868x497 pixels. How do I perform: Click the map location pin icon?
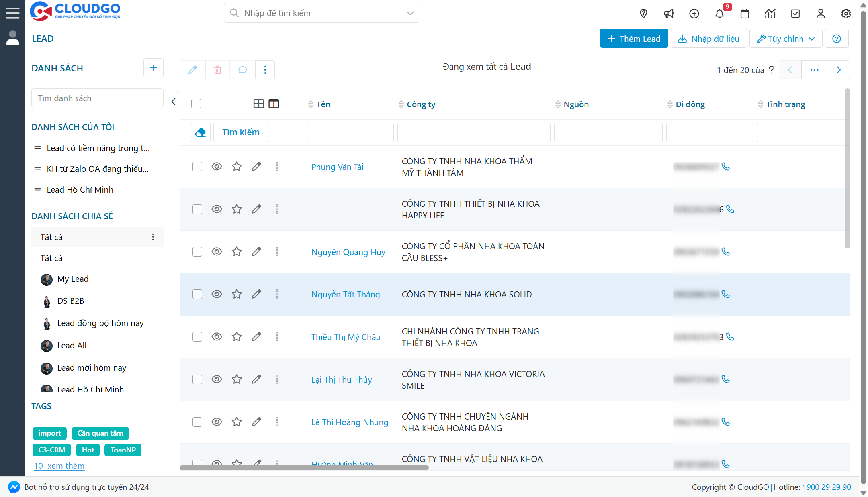(x=643, y=14)
